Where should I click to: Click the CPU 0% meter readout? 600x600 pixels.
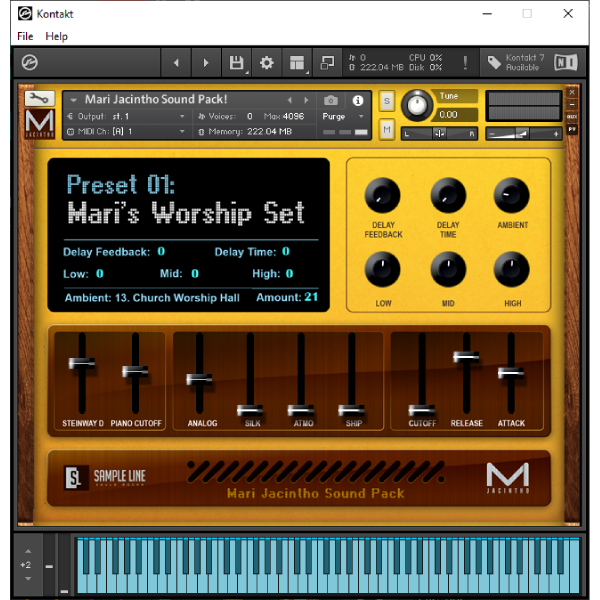(x=426, y=58)
